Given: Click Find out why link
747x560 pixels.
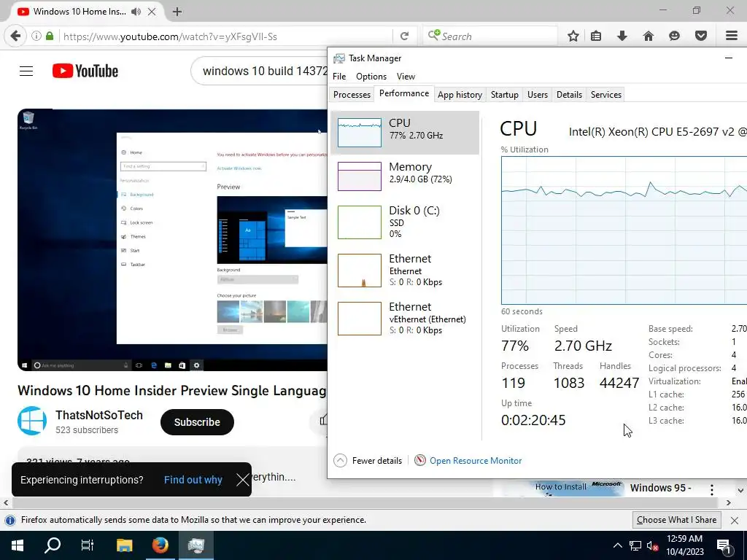Looking at the screenshot, I should (x=193, y=480).
